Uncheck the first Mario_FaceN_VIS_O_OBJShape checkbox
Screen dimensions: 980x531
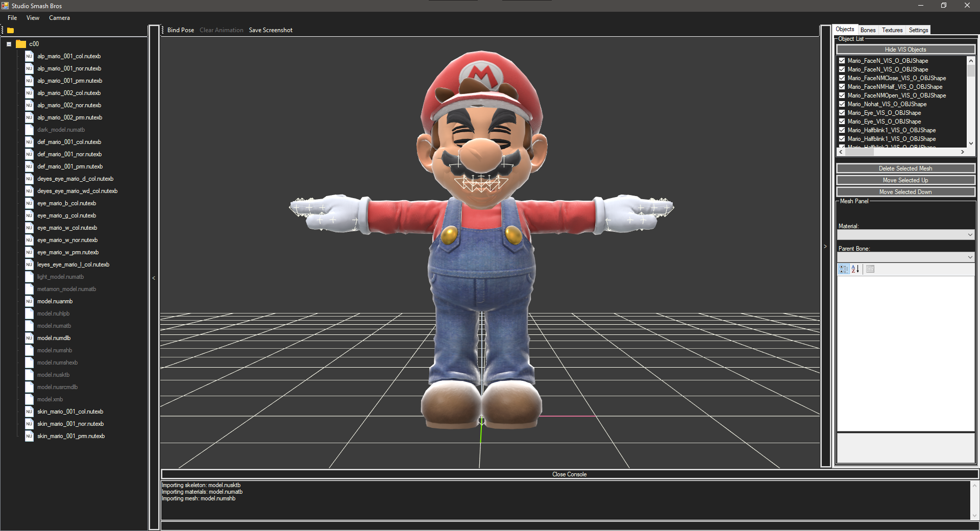[842, 61]
